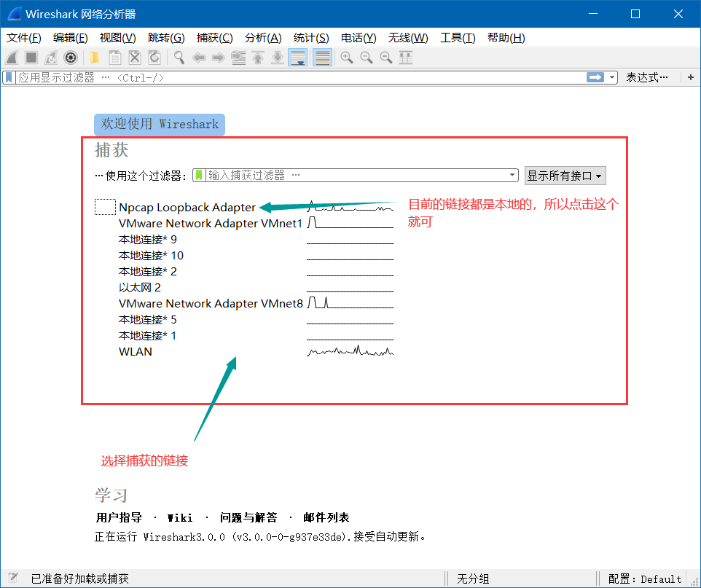Click 无分组 in the status bar
This screenshot has width=701, height=588.
click(473, 579)
